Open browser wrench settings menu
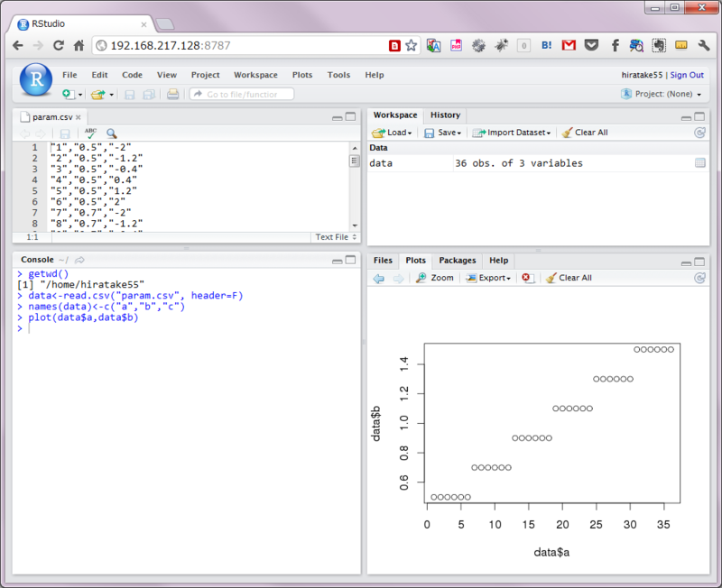This screenshot has height=588, width=722. click(x=704, y=45)
